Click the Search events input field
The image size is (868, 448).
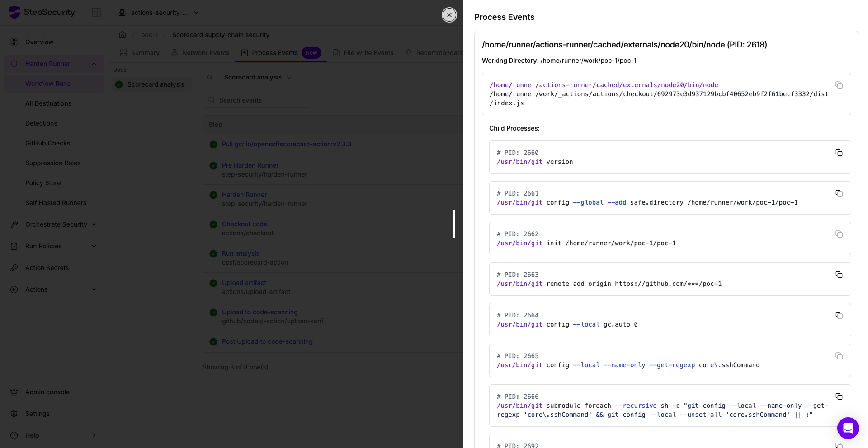pos(257,100)
